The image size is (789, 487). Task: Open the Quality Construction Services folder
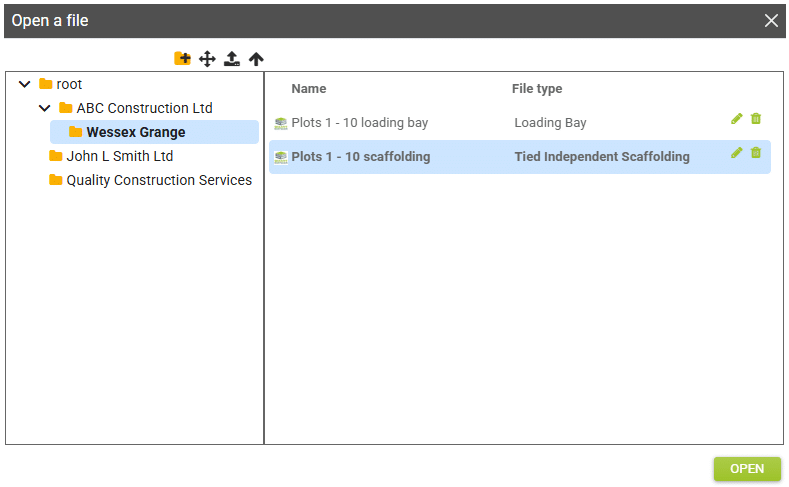tap(158, 180)
